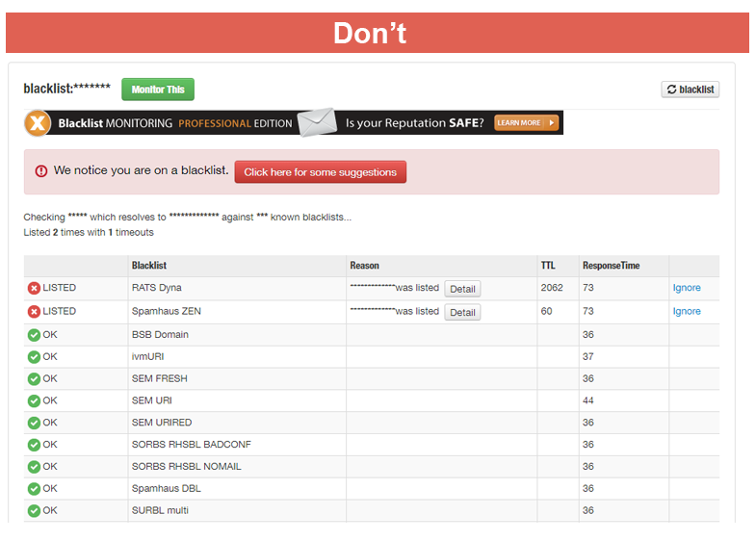Ignore the Spamhaus ZEN listing
Viewport: 756px width, 541px height.
point(687,311)
